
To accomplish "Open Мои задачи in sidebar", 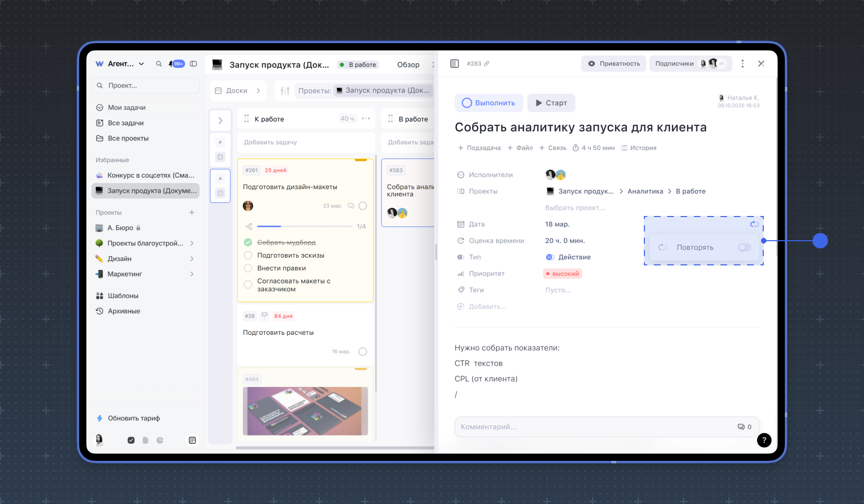I will 127,107.
